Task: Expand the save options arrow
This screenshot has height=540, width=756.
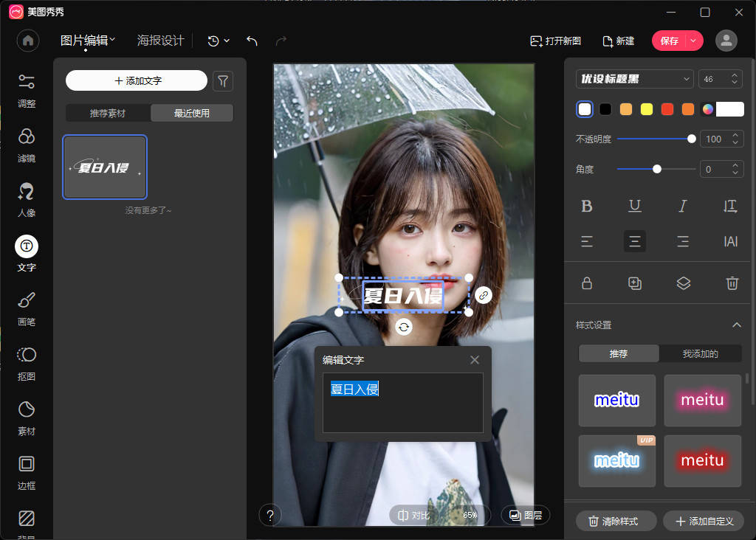Action: tap(694, 41)
